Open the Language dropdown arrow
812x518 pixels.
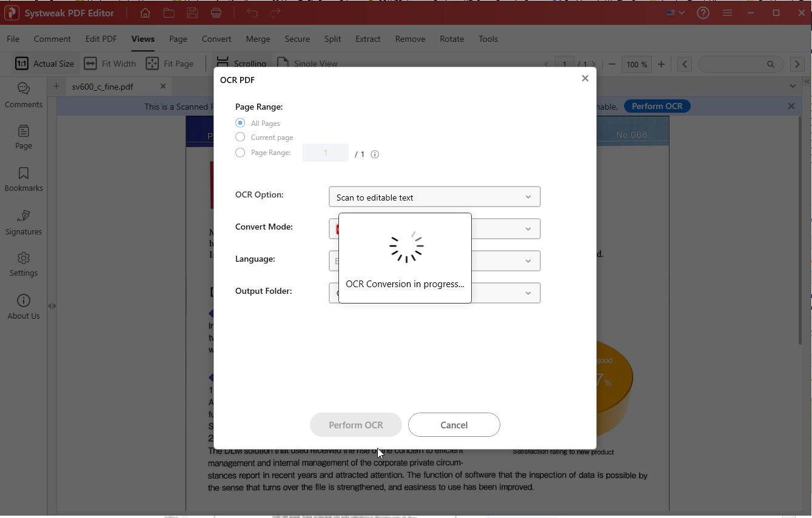tap(528, 261)
